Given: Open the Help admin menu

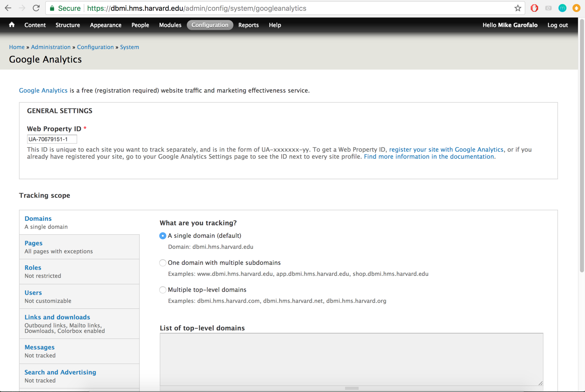Looking at the screenshot, I should 275,25.
